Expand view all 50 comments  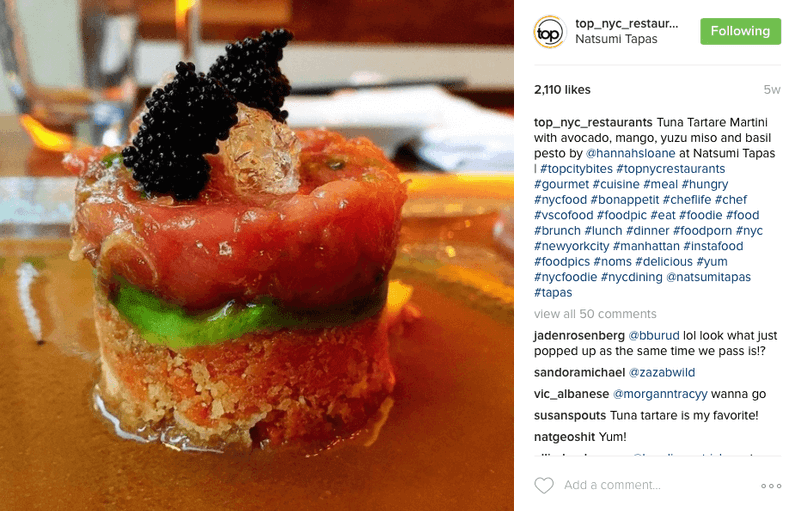click(595, 314)
